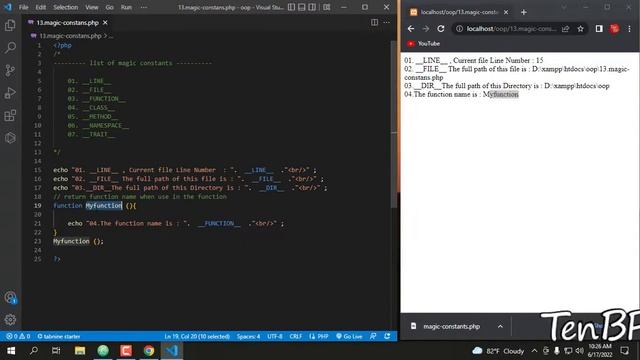This screenshot has width=640, height=360.
Task: Close the localhost Chrome tab
Action: click(x=506, y=12)
